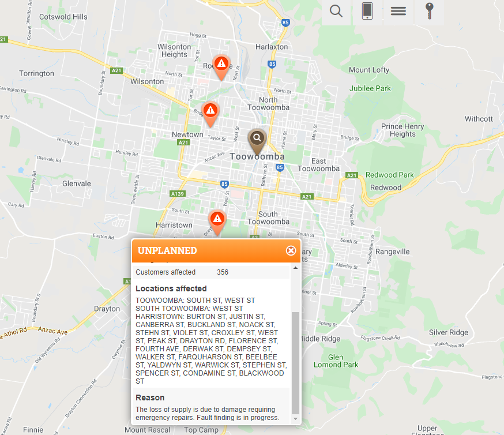Click the map key legend icon
The width and height of the screenshot is (504, 435).
(430, 12)
